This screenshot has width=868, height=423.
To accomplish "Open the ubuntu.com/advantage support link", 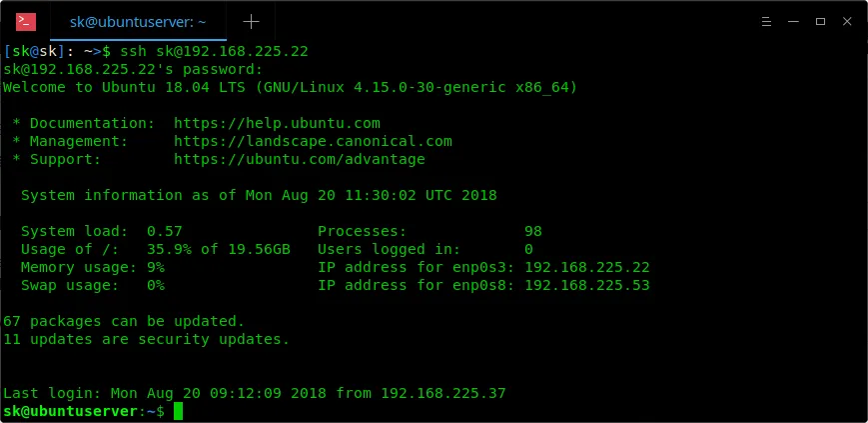I will tap(299, 159).
